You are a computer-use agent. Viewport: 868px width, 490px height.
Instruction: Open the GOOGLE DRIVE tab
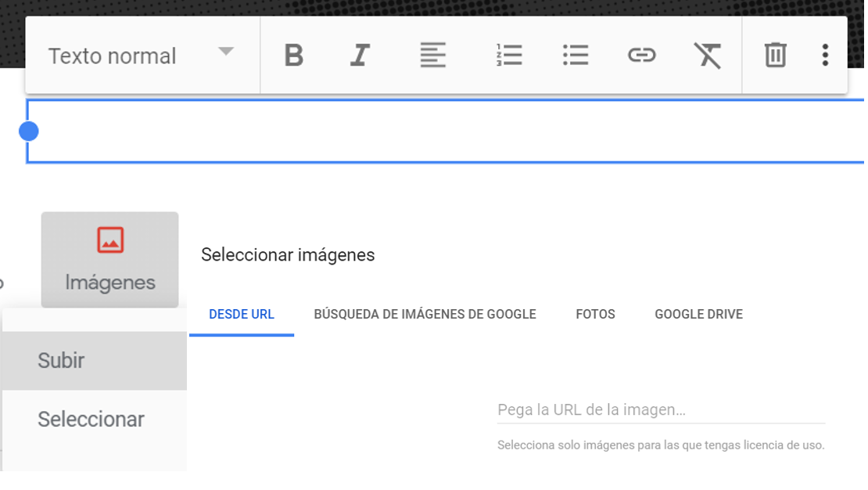698,315
